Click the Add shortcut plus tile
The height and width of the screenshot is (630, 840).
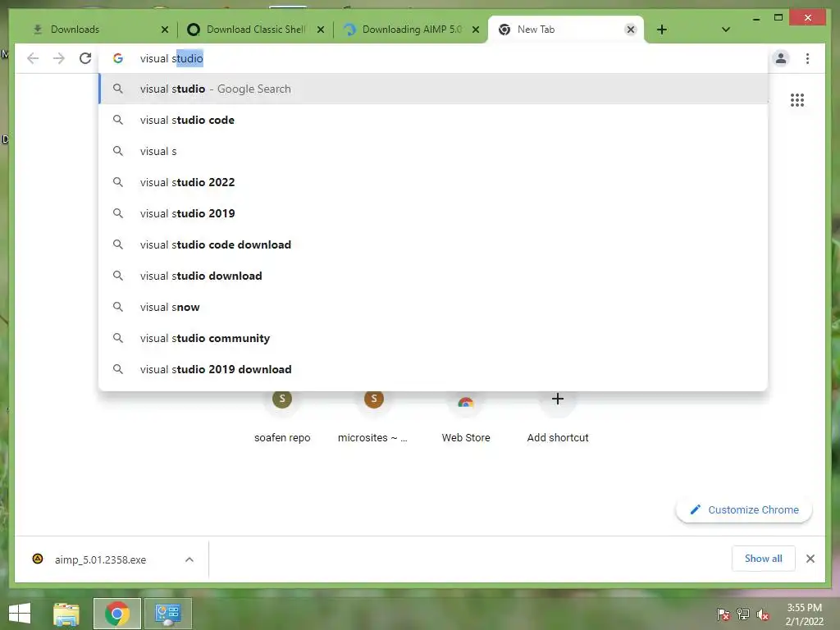tap(558, 418)
